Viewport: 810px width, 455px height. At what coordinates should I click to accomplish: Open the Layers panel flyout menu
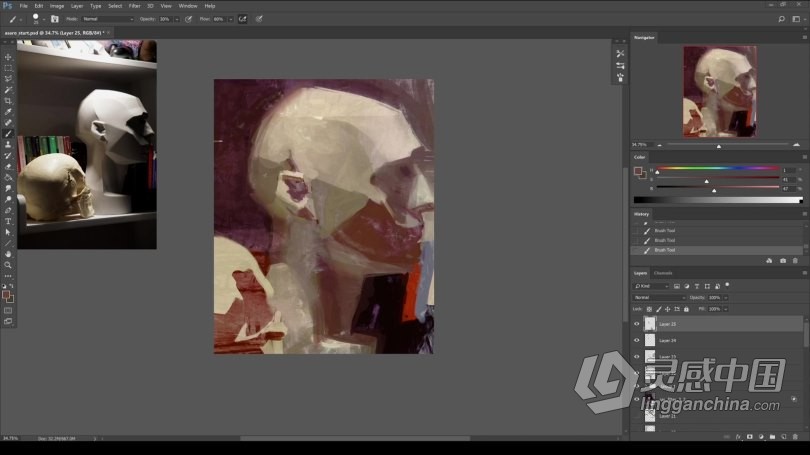(804, 273)
